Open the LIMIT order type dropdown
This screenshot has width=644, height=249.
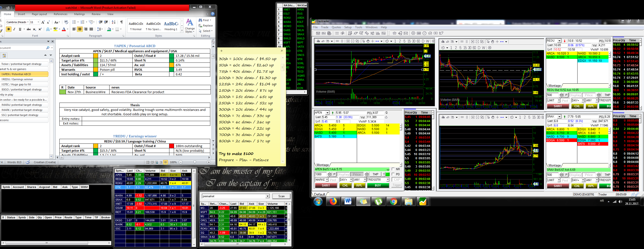pyautogui.click(x=559, y=100)
